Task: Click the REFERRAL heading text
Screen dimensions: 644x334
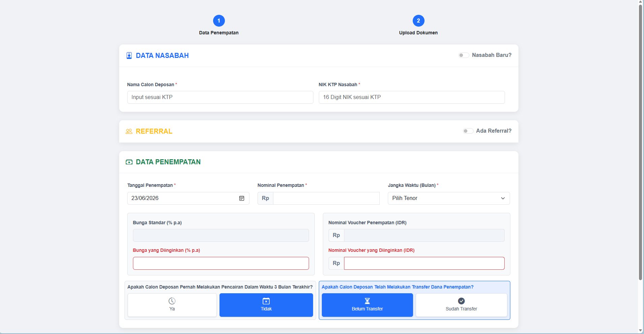Action: (154, 131)
